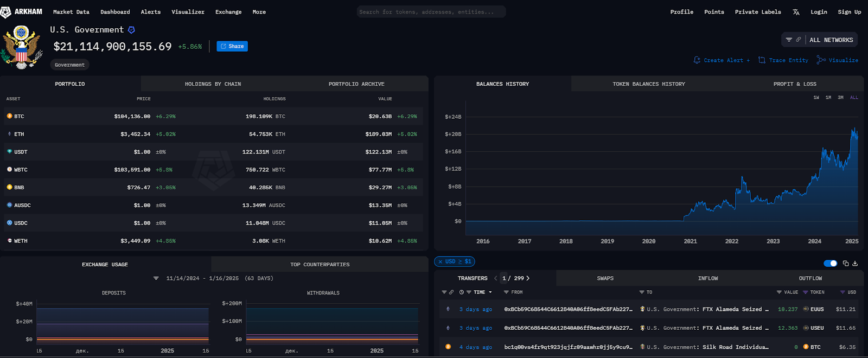The width and height of the screenshot is (868, 358).
Task: Open the TIME sort dropdown arrow
Action: click(x=490, y=292)
